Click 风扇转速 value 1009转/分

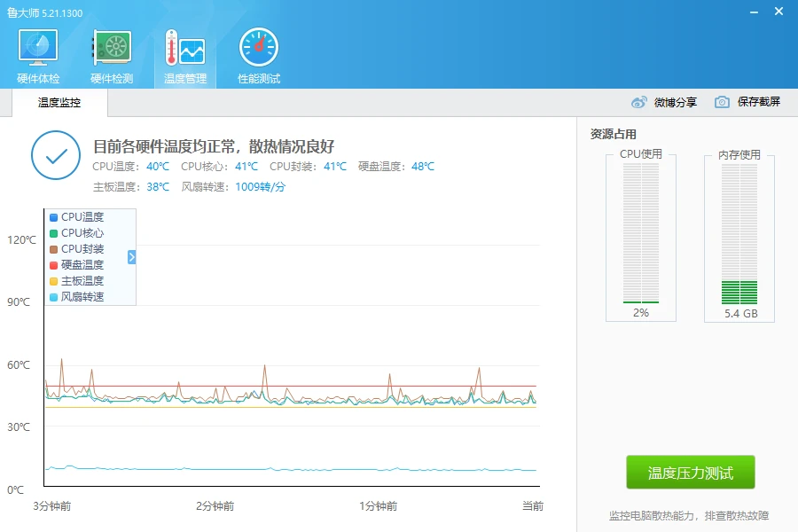260,187
